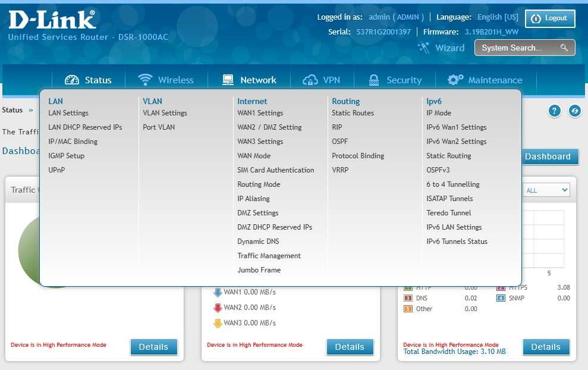Select WAN Mode
This screenshot has width=588, height=370.
tap(254, 156)
